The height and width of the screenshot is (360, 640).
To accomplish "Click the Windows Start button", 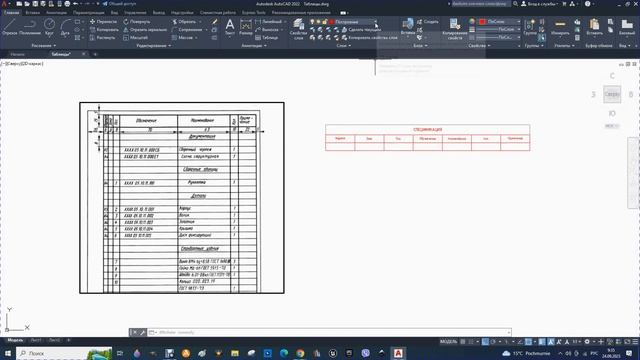I will (x=7, y=353).
